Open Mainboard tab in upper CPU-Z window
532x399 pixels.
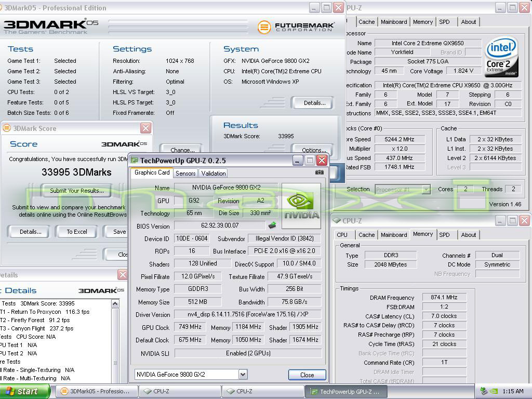tap(394, 22)
